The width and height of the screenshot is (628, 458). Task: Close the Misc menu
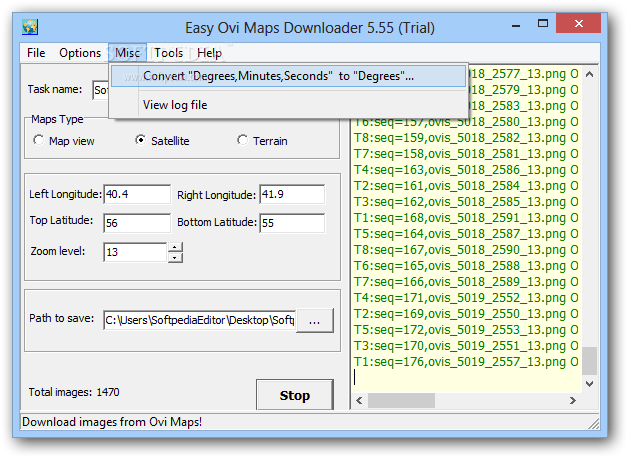127,53
